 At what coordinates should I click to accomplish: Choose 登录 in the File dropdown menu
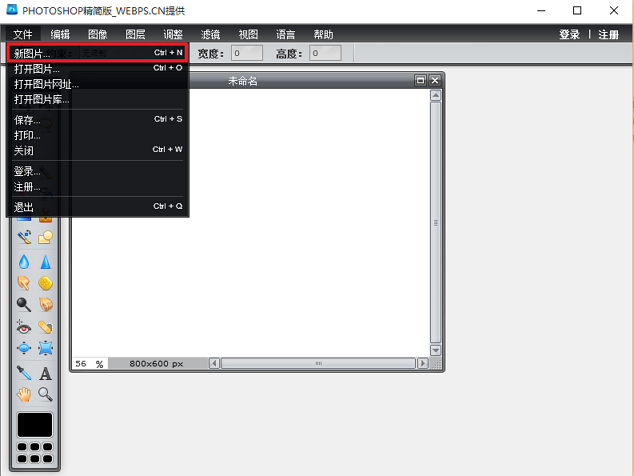(x=97, y=171)
